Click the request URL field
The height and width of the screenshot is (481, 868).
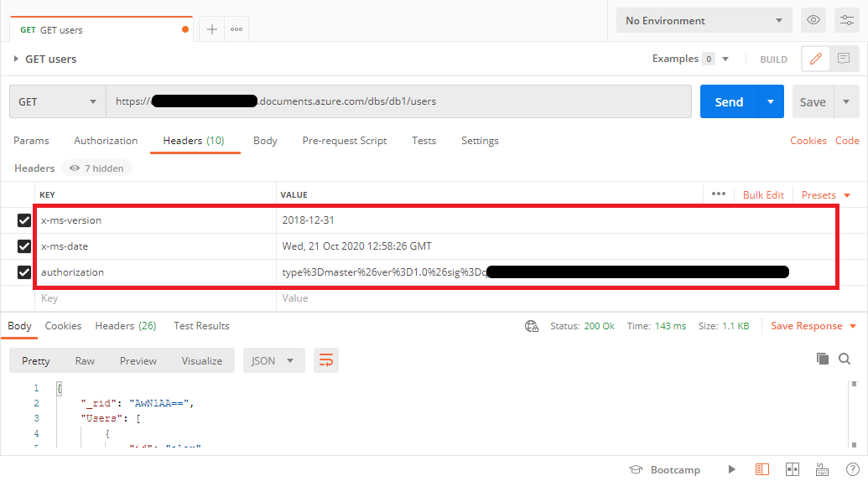399,101
